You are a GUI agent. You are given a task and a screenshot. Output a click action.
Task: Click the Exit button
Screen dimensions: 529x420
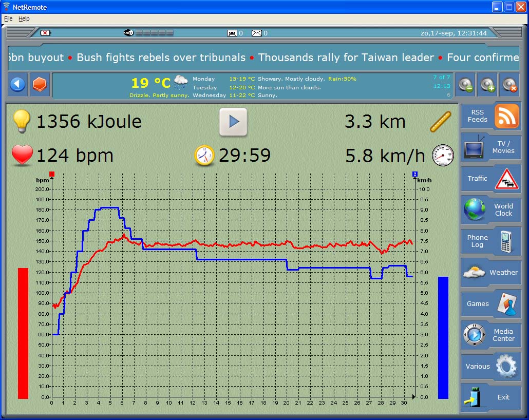pyautogui.click(x=490, y=397)
